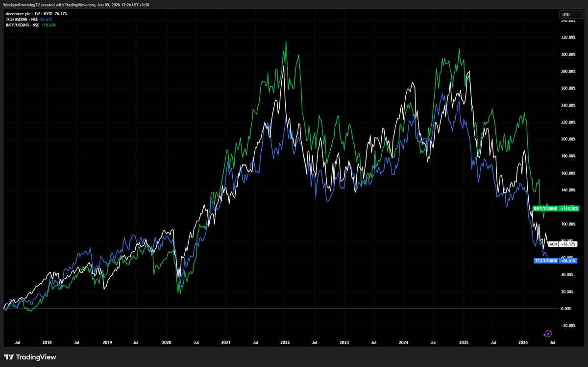Click the +56.61% value tag on price axis
Image resolution: width=588 pixels, height=367 pixels.
point(568,261)
